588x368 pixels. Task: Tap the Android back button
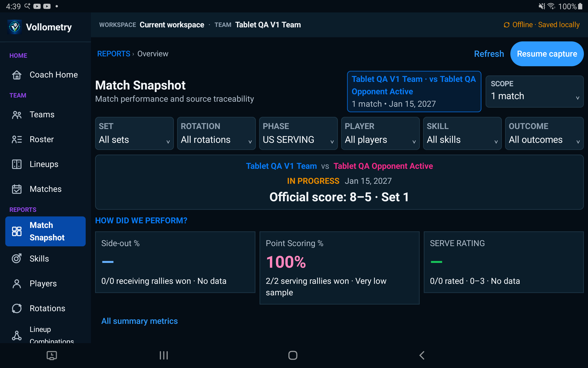[422, 355]
